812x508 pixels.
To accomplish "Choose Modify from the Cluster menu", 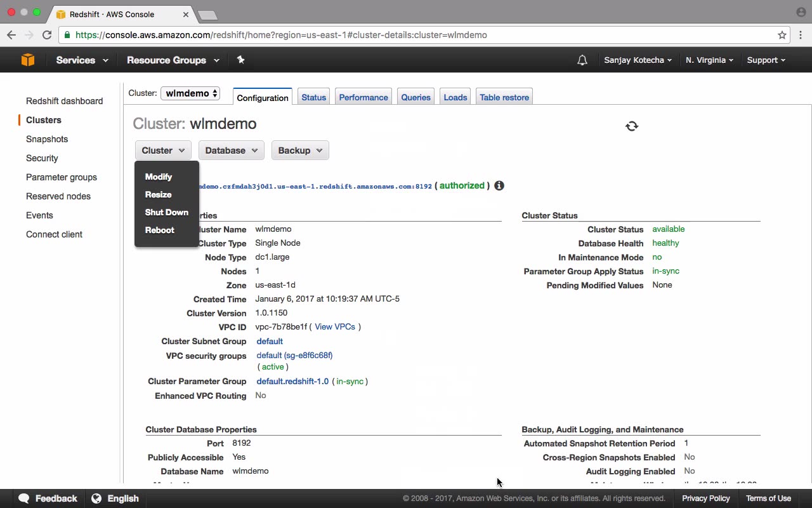I will 159,177.
